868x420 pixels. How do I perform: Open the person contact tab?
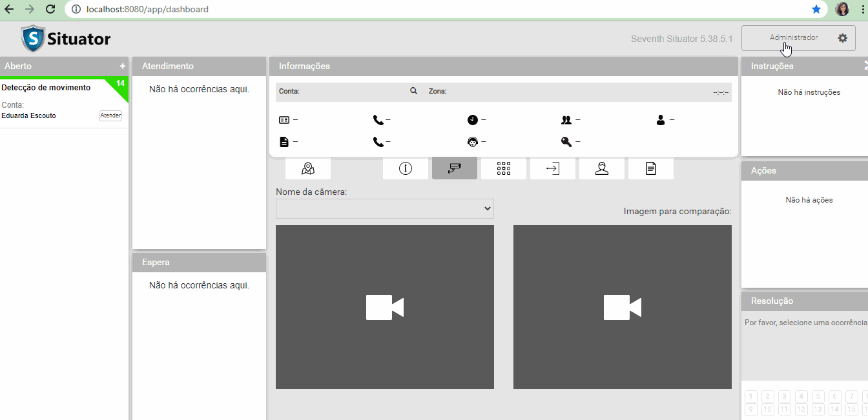point(602,168)
